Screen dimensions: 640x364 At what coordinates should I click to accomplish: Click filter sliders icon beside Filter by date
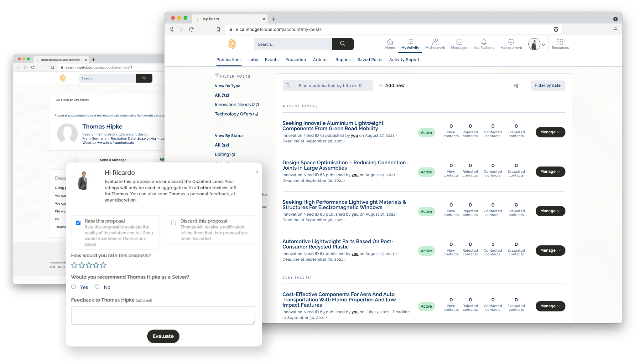(x=516, y=86)
